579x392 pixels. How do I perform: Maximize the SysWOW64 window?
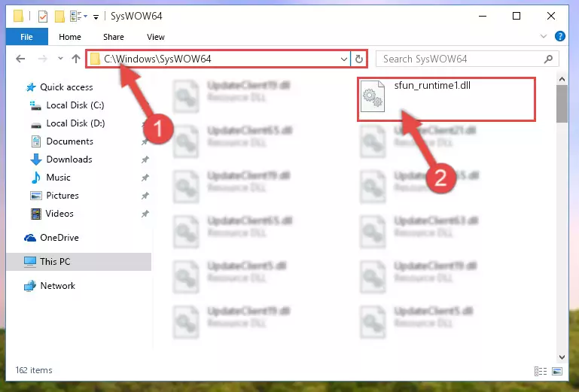pyautogui.click(x=517, y=17)
